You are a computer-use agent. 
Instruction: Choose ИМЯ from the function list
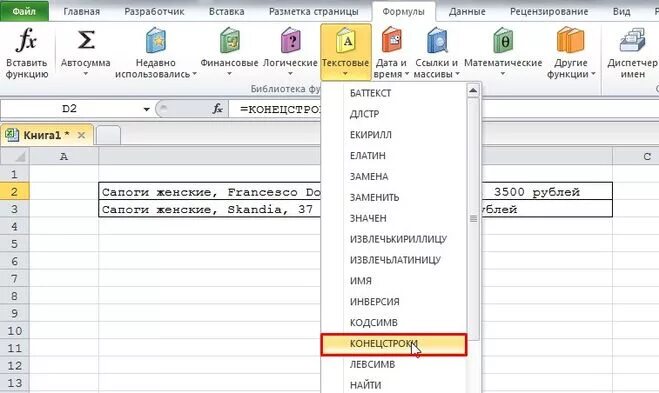394,281
